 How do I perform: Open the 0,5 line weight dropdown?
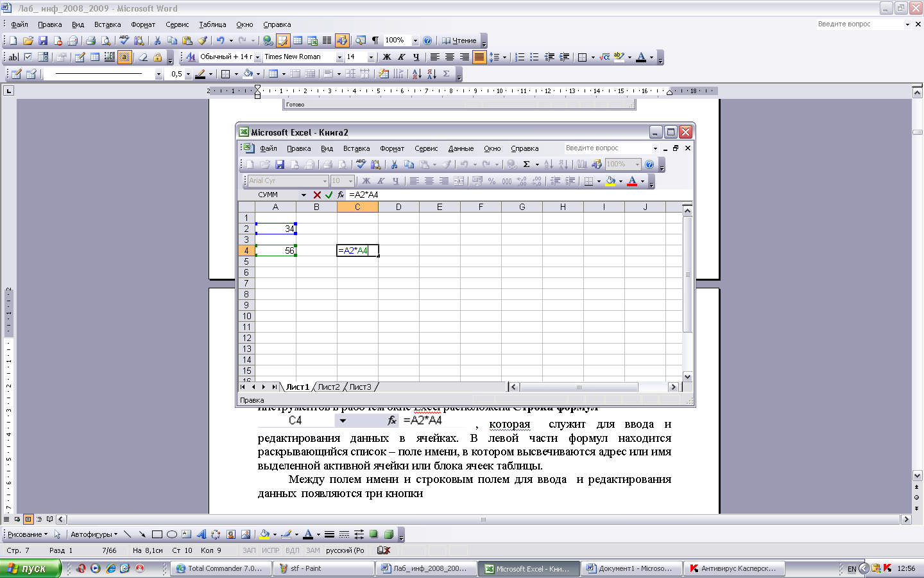(188, 74)
